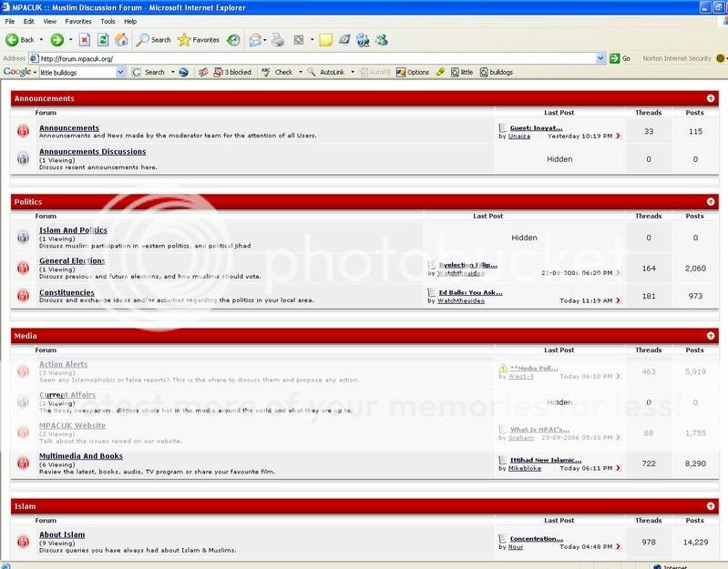Open the Action Alerts forum

click(63, 364)
